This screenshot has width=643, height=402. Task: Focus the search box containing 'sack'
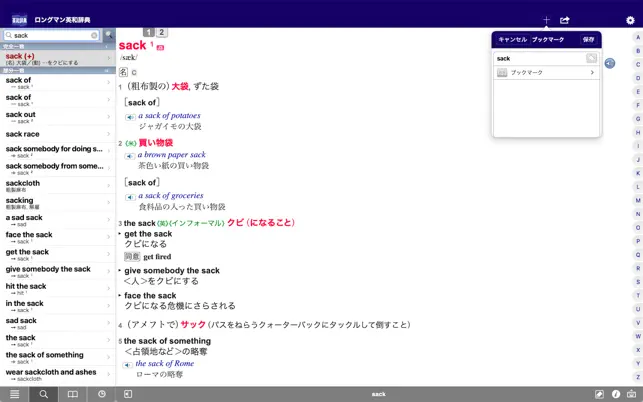click(x=51, y=36)
